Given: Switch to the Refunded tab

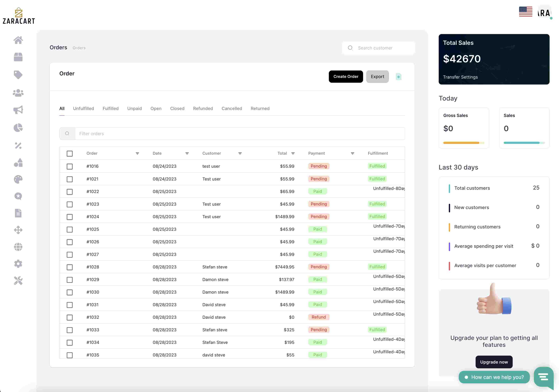Looking at the screenshot, I should (x=203, y=109).
